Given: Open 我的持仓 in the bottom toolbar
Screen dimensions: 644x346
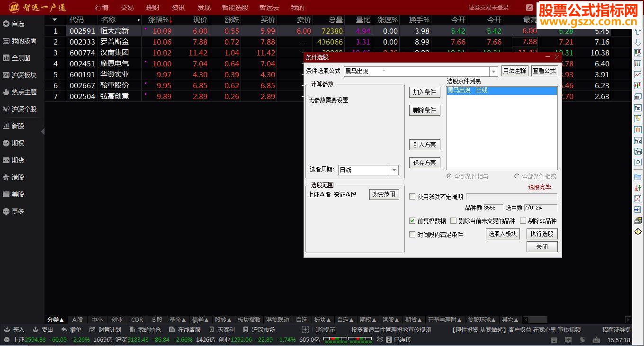Looking at the screenshot, I should click(x=145, y=329).
